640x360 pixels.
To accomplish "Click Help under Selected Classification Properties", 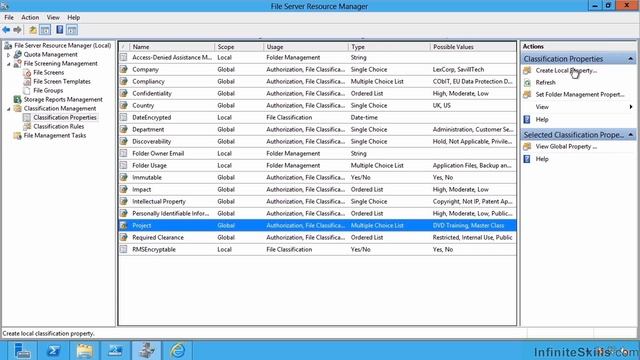I will point(542,159).
